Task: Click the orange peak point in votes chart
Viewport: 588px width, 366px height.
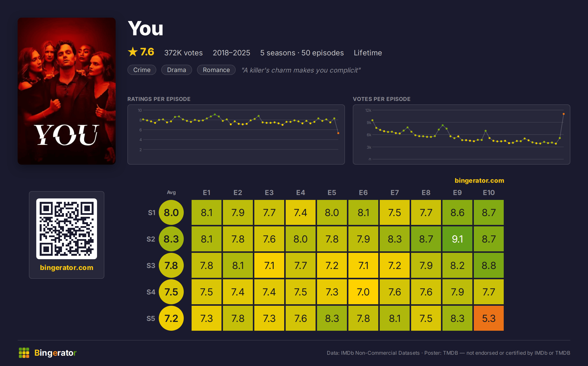Action: 564,114
